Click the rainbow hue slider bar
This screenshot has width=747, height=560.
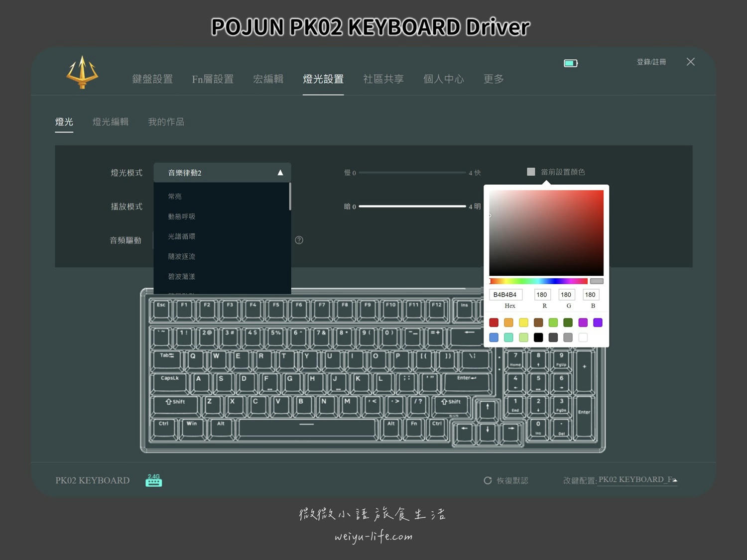[538, 281]
